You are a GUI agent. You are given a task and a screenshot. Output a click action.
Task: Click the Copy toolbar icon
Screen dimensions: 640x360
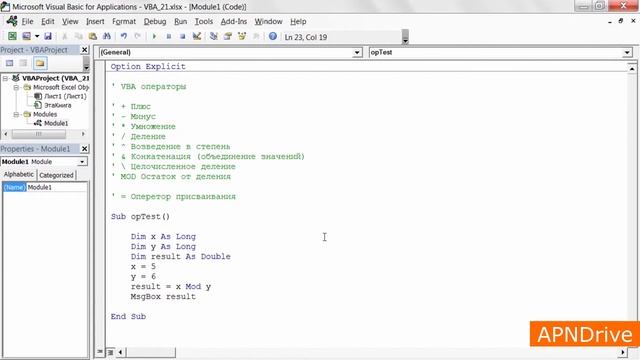click(x=78, y=36)
